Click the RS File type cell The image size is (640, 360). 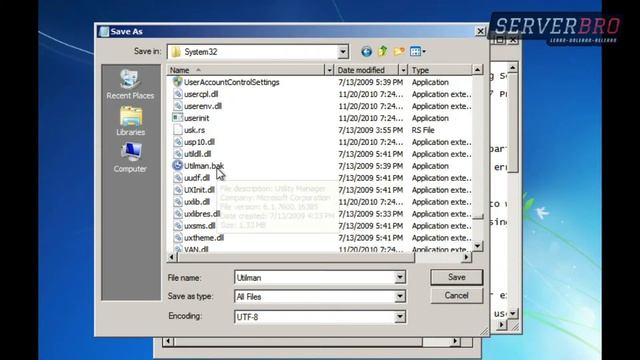pyautogui.click(x=423, y=130)
